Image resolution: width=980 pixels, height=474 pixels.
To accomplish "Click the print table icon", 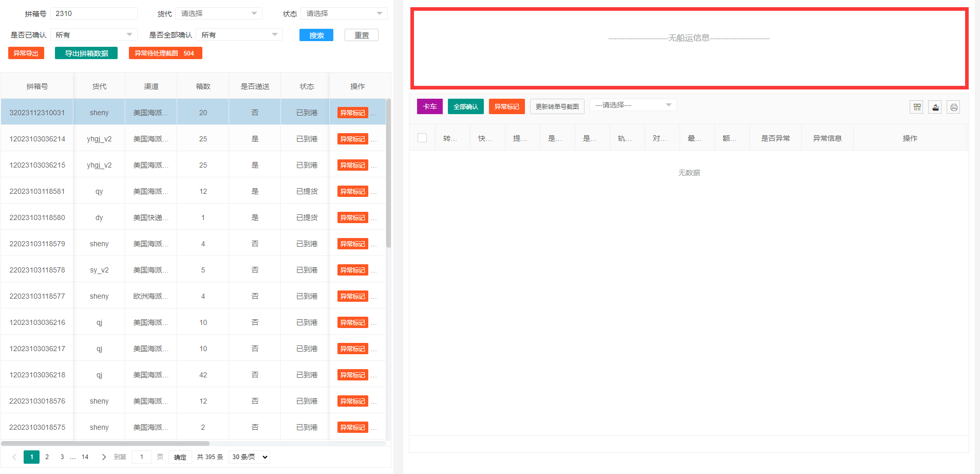I will point(954,107).
